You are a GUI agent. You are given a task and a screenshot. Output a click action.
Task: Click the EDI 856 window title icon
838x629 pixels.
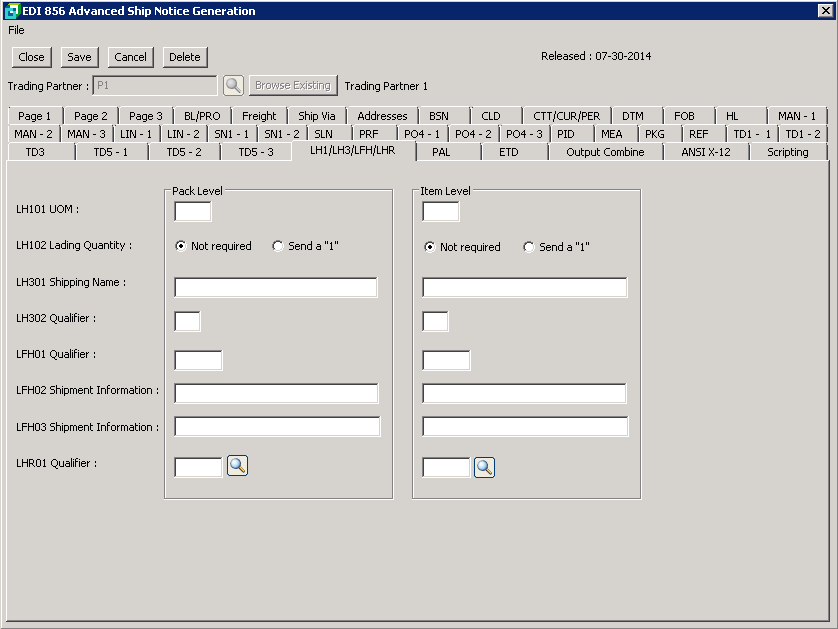[12, 11]
